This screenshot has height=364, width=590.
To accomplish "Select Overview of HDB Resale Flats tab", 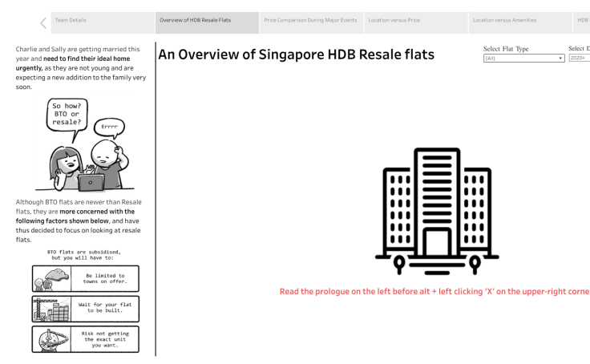I will (207, 19).
